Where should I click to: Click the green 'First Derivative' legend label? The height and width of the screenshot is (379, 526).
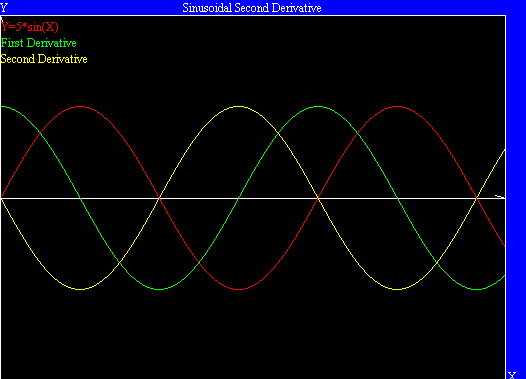39,43
